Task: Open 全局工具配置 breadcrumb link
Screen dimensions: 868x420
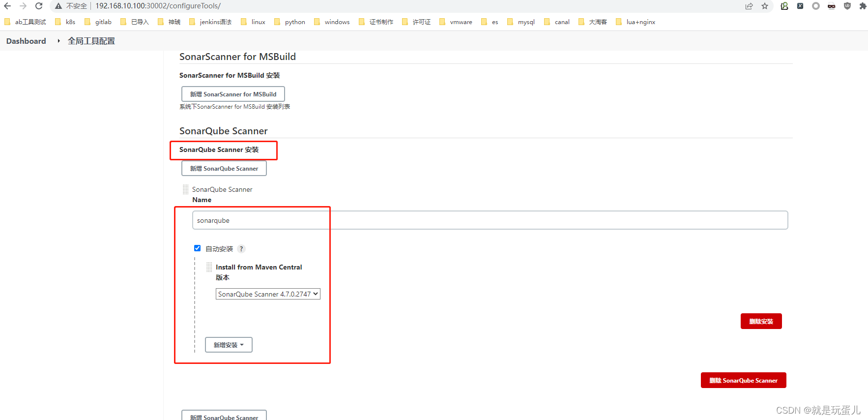Action: click(x=91, y=41)
